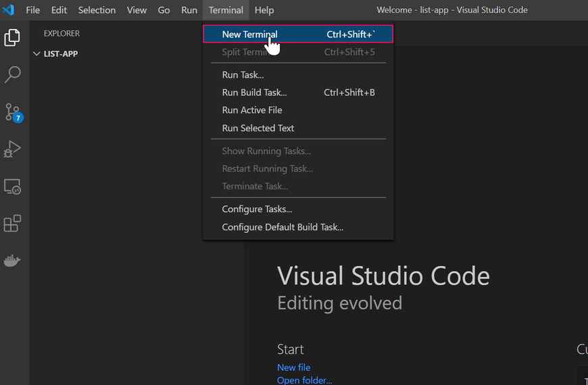
Task: Open the Run menu
Action: 189,10
